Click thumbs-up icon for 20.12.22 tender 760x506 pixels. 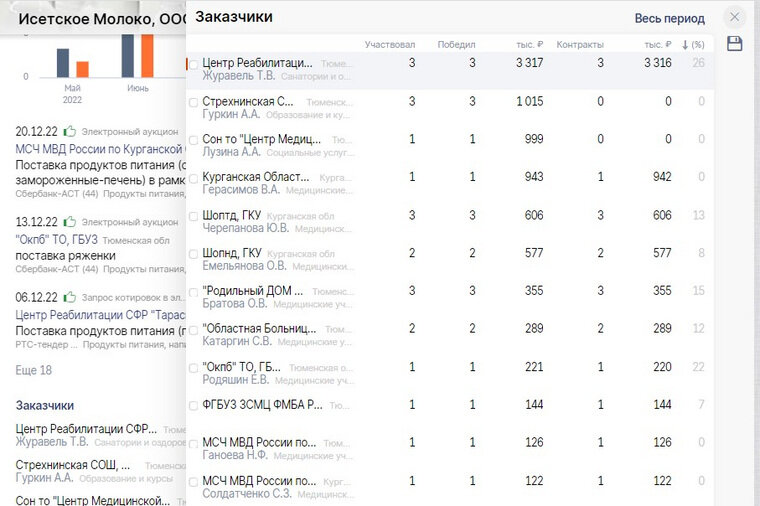[x=70, y=131]
